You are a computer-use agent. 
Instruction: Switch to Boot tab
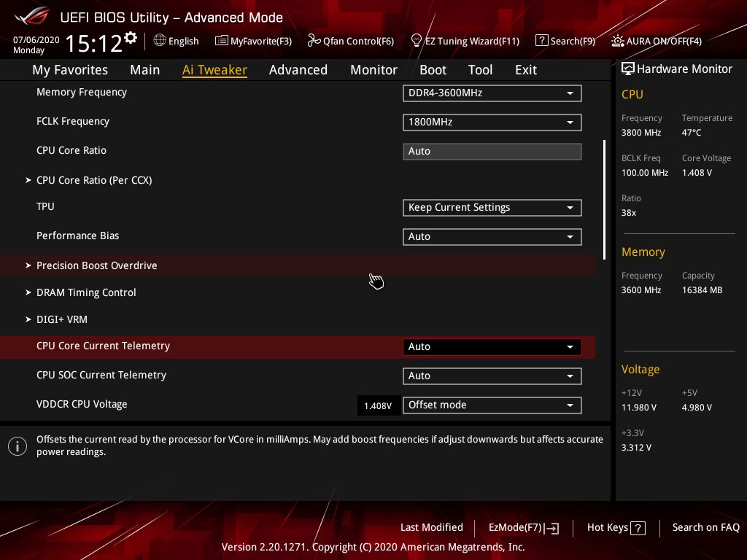point(433,70)
